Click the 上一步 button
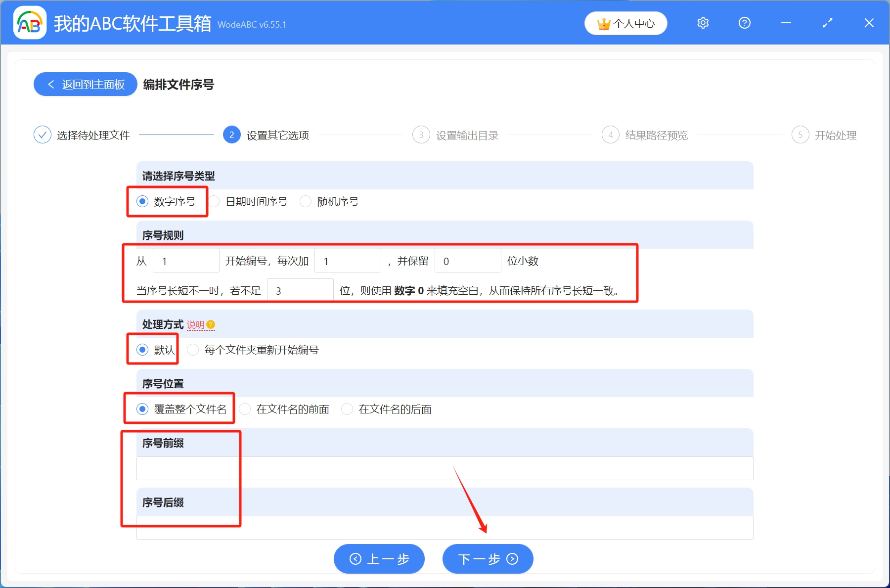890x588 pixels. 379,559
